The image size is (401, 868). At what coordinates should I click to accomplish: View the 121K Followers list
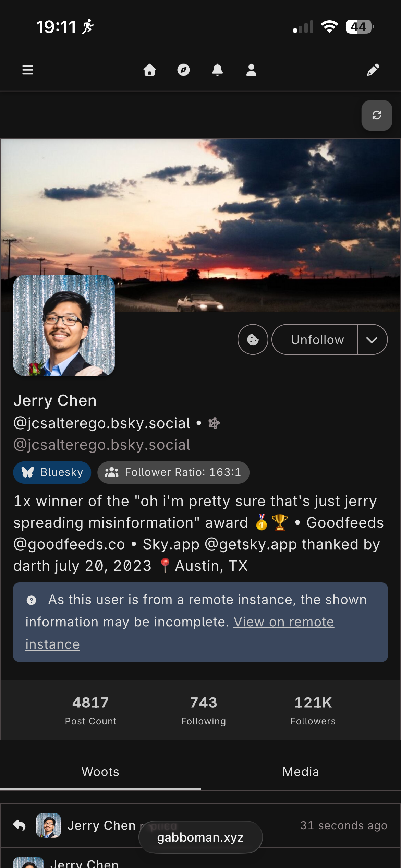313,710
